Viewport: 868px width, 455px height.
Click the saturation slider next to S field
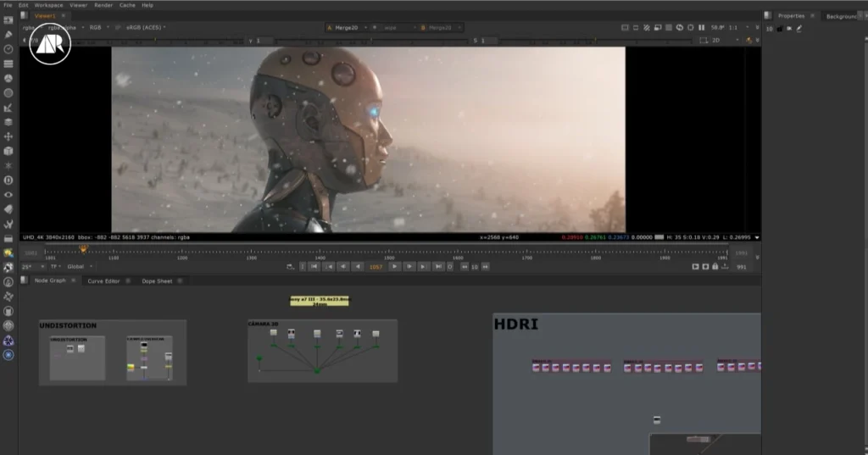point(595,41)
